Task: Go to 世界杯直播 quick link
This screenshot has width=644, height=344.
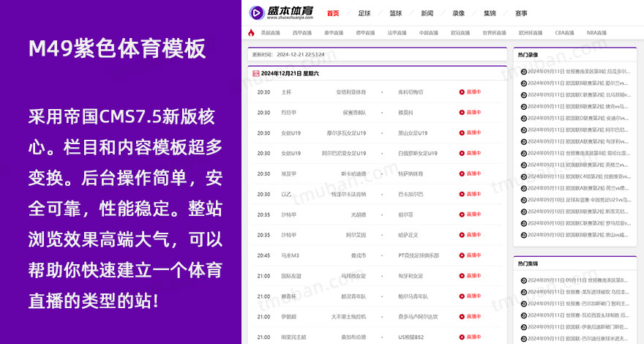Action: click(494, 33)
